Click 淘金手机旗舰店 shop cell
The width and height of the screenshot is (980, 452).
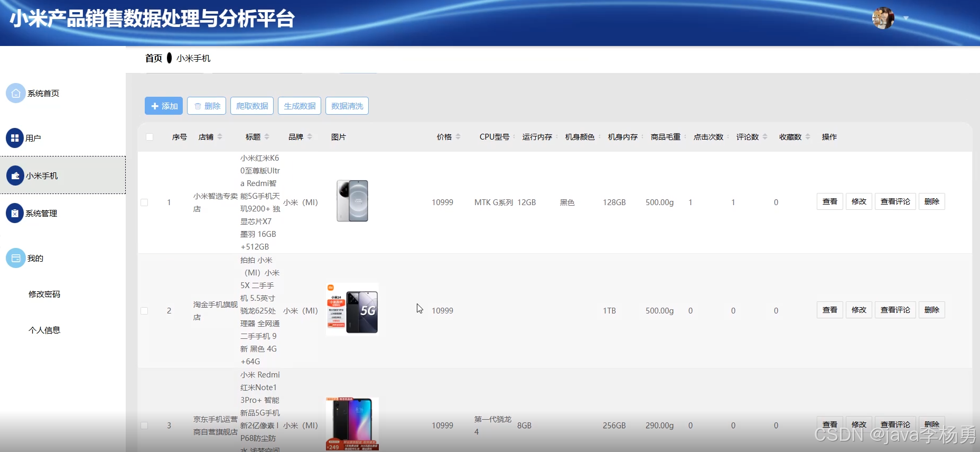[x=215, y=311]
